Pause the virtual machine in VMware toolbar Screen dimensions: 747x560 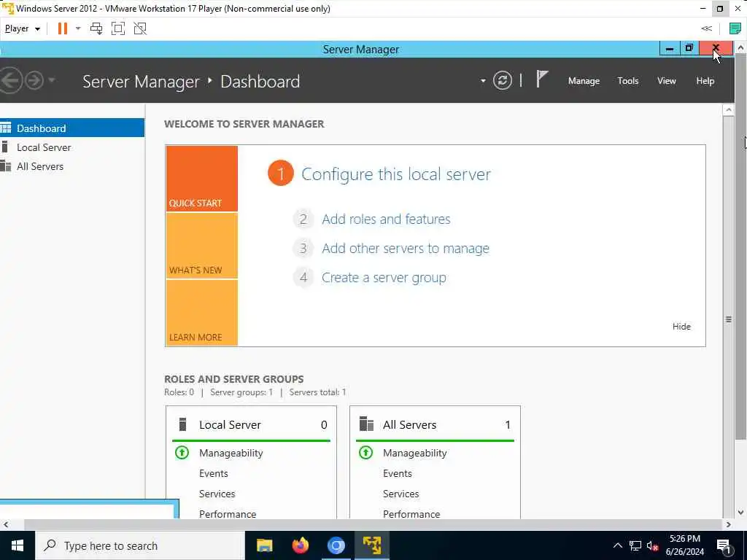[63, 28]
